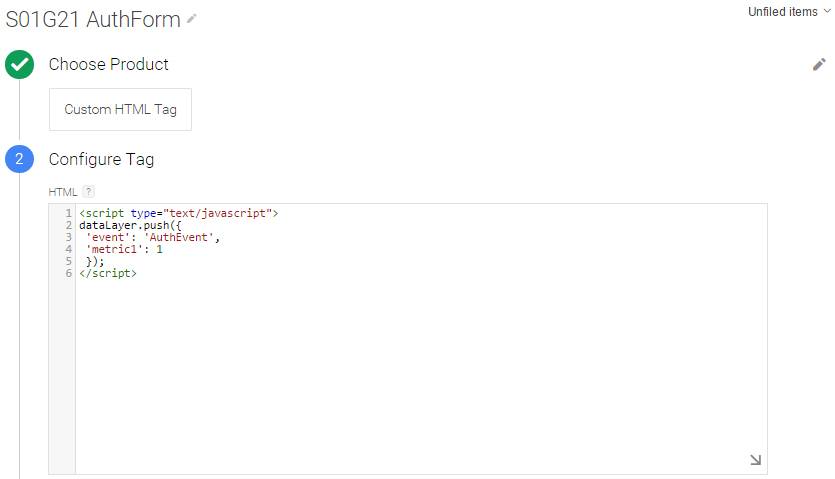Click the dataLayer.push code line
The width and height of the screenshot is (835, 479).
(x=130, y=225)
